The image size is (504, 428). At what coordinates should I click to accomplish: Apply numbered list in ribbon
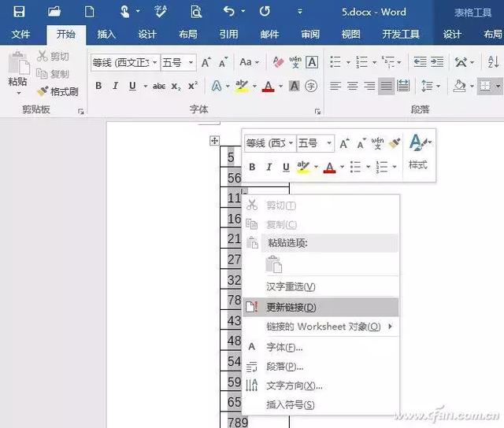[362, 61]
